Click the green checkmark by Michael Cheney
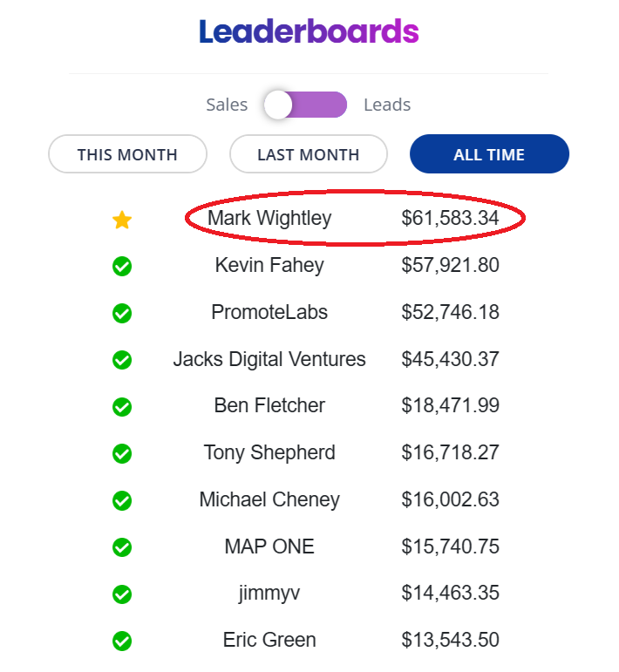The height and width of the screenshot is (672, 619). click(122, 500)
